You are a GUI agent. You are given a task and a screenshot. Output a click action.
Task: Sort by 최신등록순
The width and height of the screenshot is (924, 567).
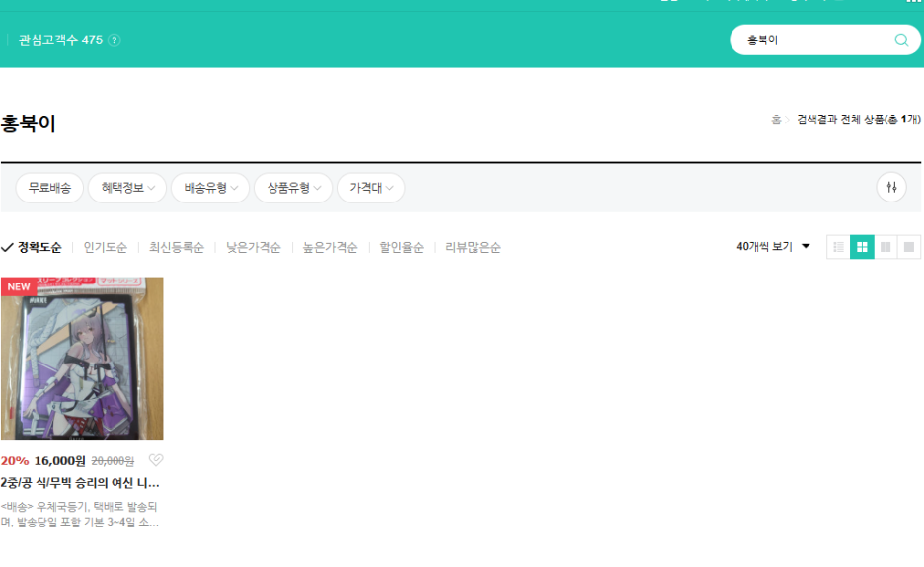pos(176,248)
